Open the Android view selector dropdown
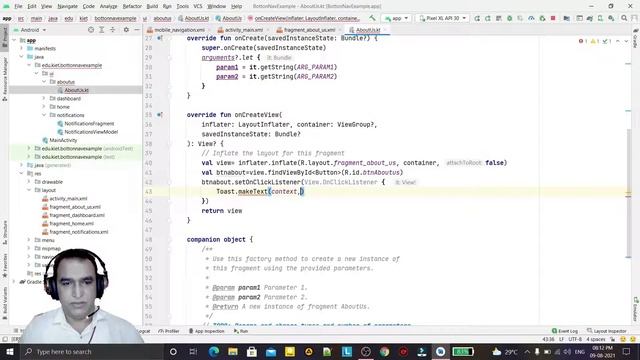 click(x=30, y=30)
